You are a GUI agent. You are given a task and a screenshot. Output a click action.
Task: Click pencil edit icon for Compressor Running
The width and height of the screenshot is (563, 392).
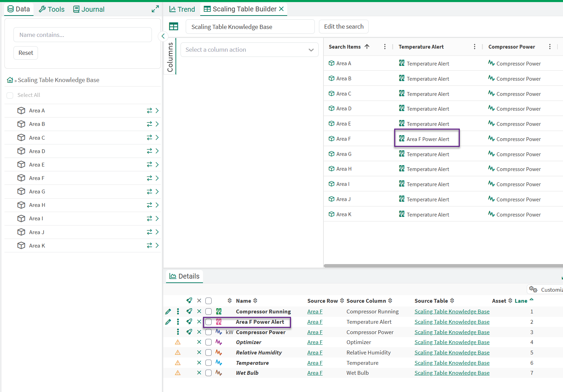click(168, 312)
